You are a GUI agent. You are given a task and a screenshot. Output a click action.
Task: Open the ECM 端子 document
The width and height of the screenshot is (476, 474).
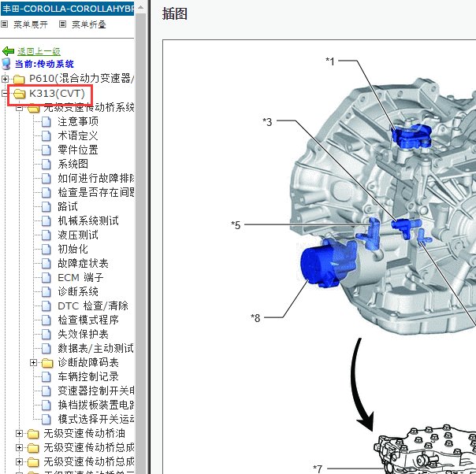[80, 277]
